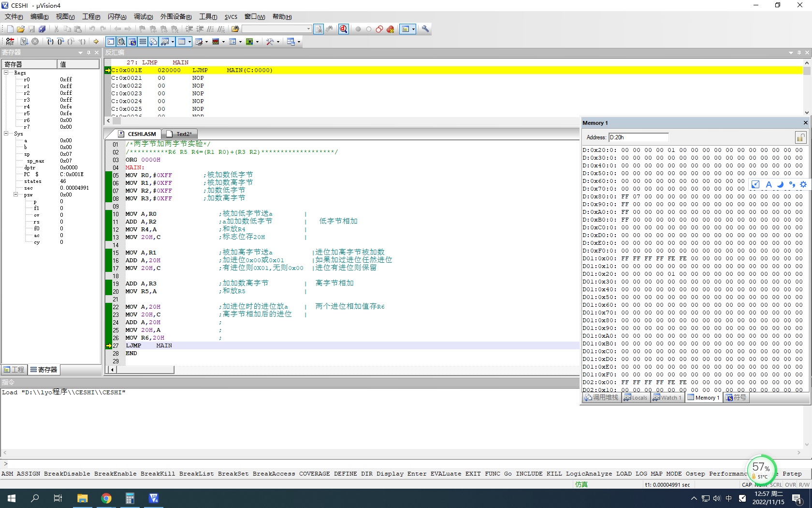Click the Step out icon

point(72,42)
